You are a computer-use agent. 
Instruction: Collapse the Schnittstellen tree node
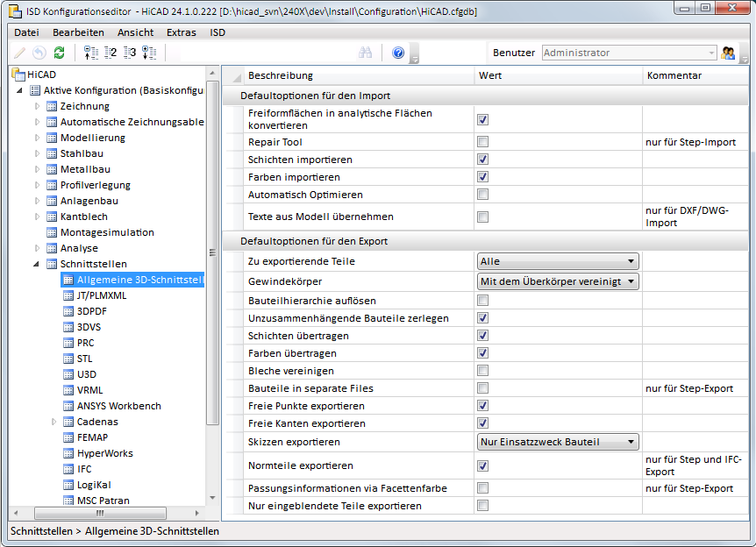click(x=36, y=264)
